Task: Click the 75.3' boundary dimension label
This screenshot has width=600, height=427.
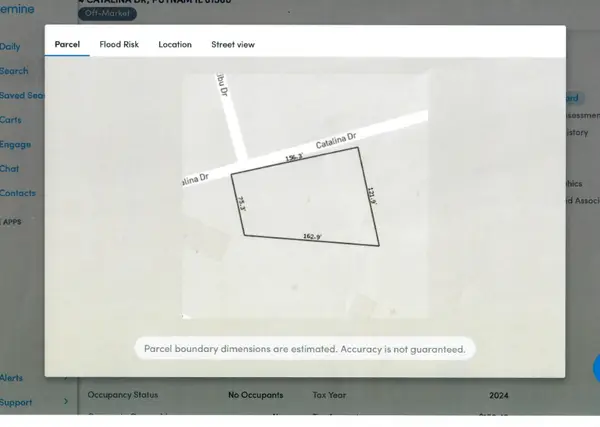Action: 241,204
